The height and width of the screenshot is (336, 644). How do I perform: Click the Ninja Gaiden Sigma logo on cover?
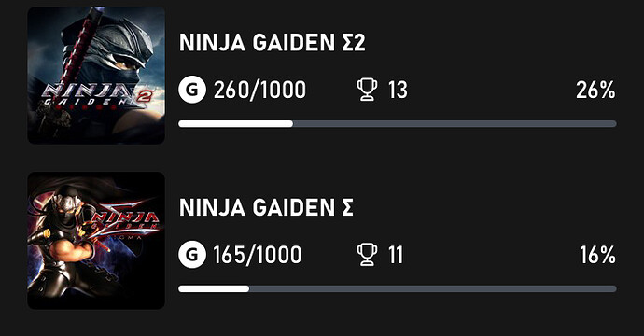(125, 224)
